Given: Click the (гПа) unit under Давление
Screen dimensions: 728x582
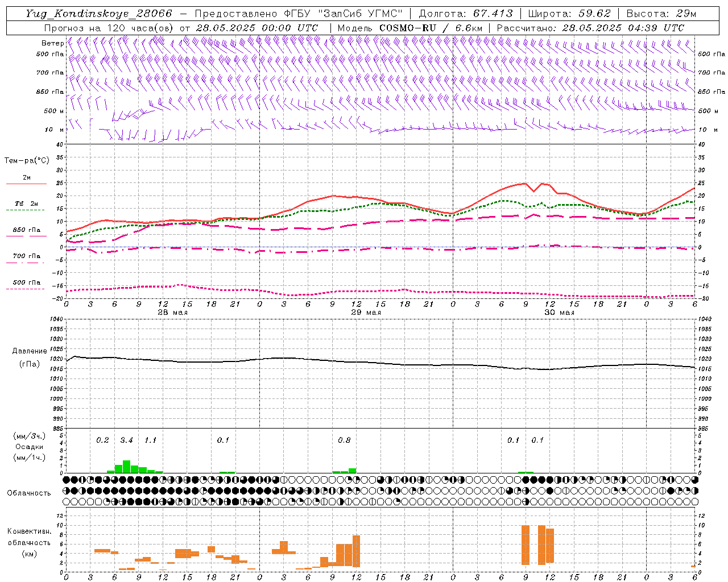Looking at the screenshot, I should 30,364.
